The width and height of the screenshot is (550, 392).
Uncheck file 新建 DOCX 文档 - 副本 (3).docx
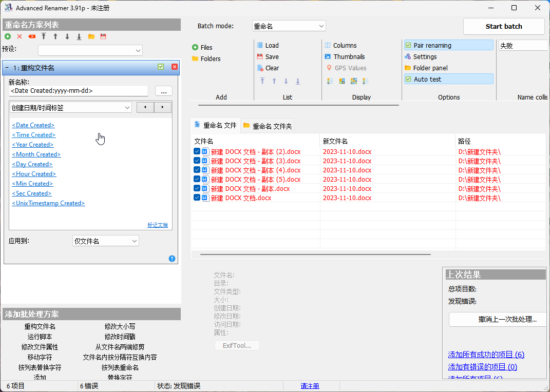coord(197,161)
